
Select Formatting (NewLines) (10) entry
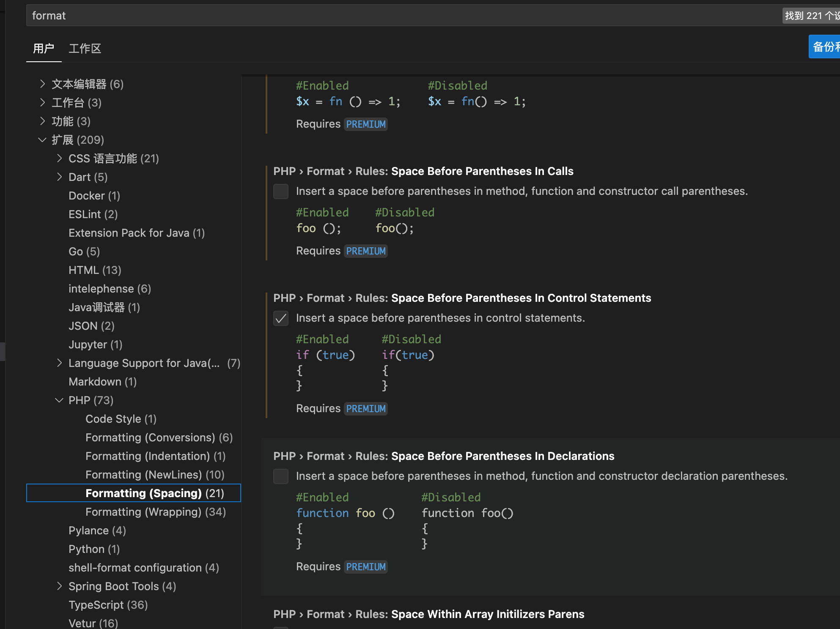point(155,475)
